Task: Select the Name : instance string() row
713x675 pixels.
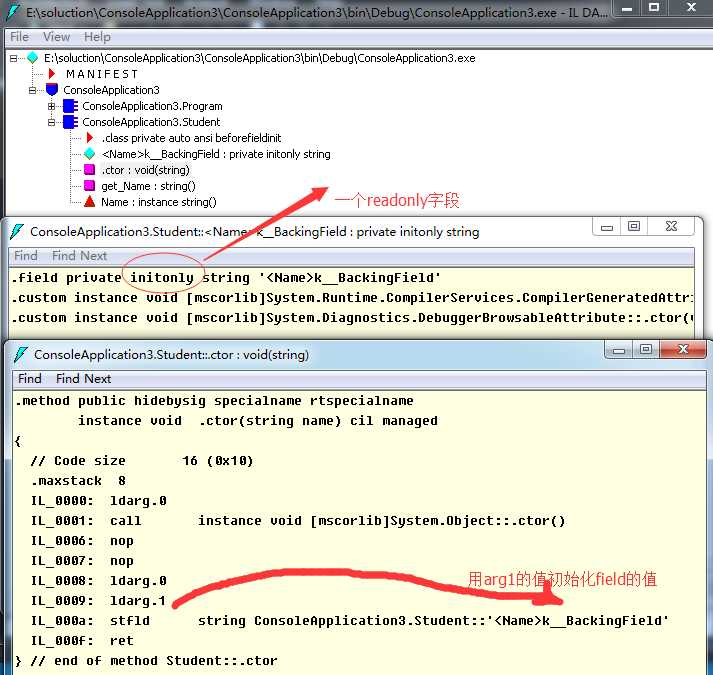Action: (x=159, y=202)
